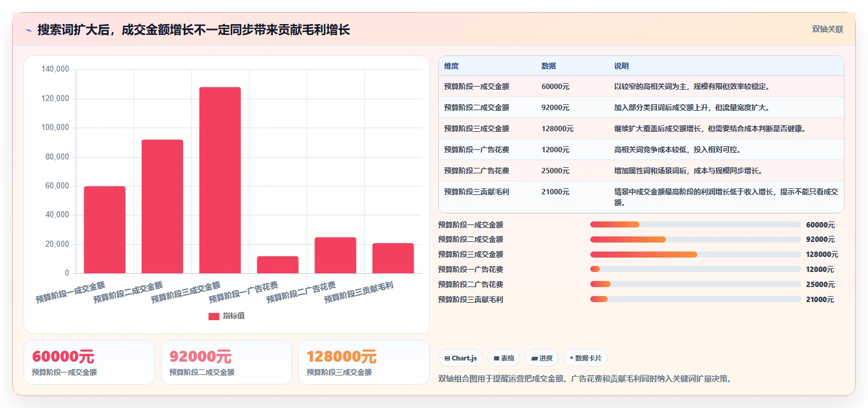Click 预算阶段一成交金额 in the table's 维度 column
The width and height of the screenshot is (868, 408).
click(x=477, y=87)
